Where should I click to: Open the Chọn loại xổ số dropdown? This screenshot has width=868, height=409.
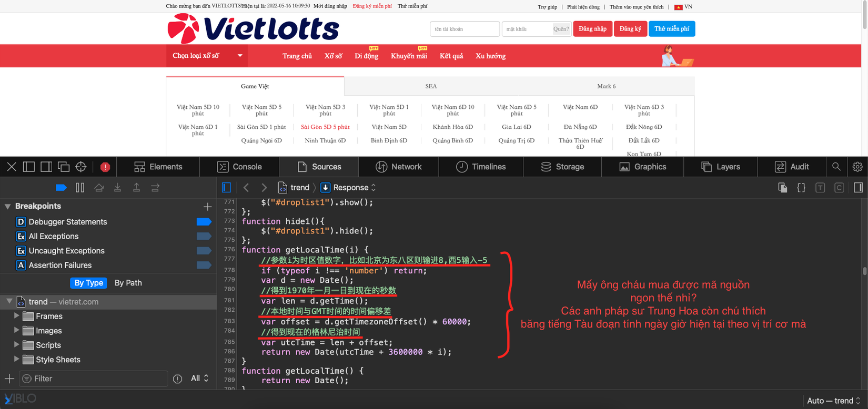(207, 56)
